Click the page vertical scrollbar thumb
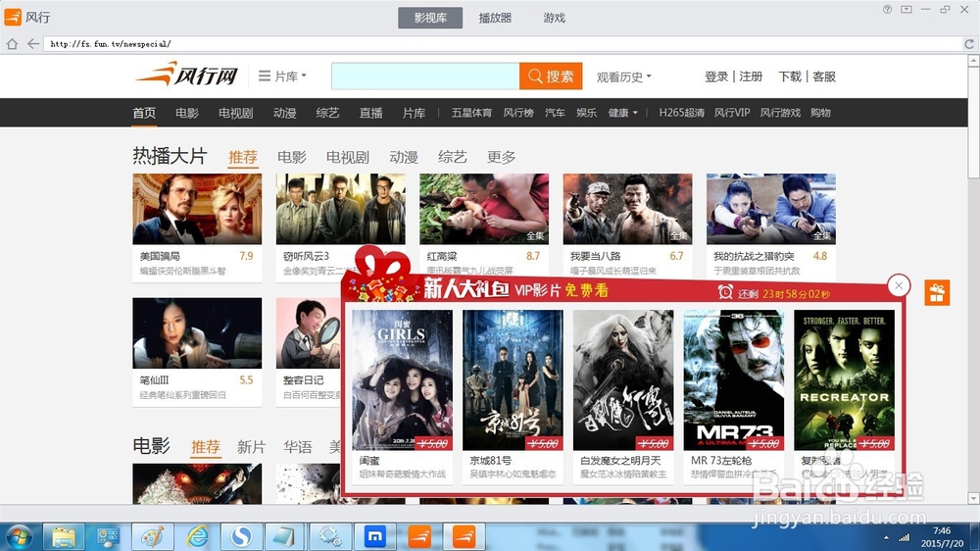 973,123
